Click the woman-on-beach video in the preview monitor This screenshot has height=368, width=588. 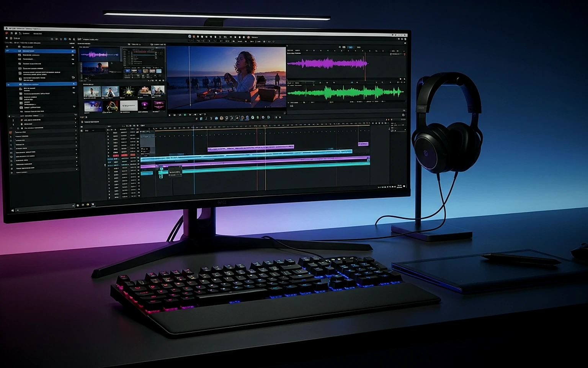pyautogui.click(x=227, y=78)
